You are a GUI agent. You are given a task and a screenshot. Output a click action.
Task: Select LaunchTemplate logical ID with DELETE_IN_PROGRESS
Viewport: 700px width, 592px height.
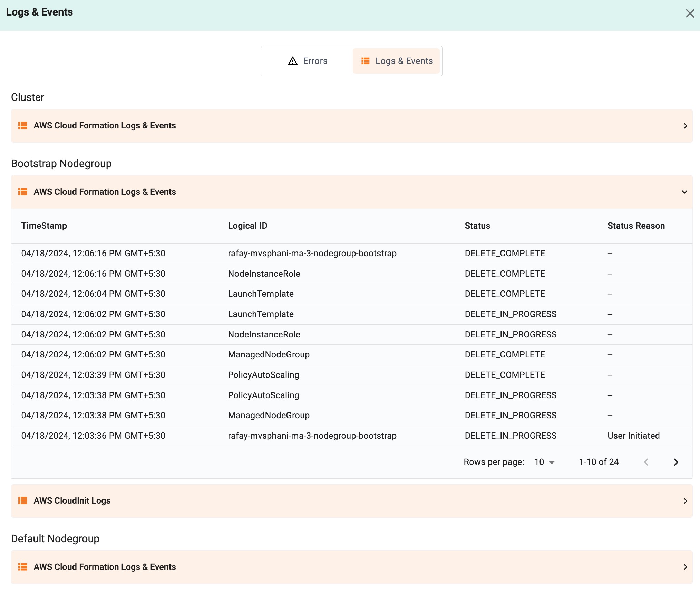click(x=261, y=314)
